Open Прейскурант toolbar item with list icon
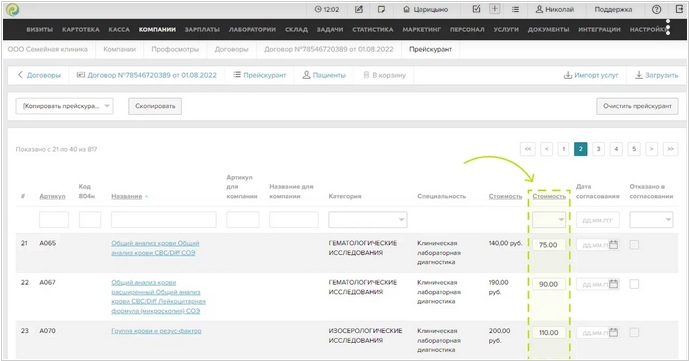The height and width of the screenshot is (361, 689). [x=259, y=75]
